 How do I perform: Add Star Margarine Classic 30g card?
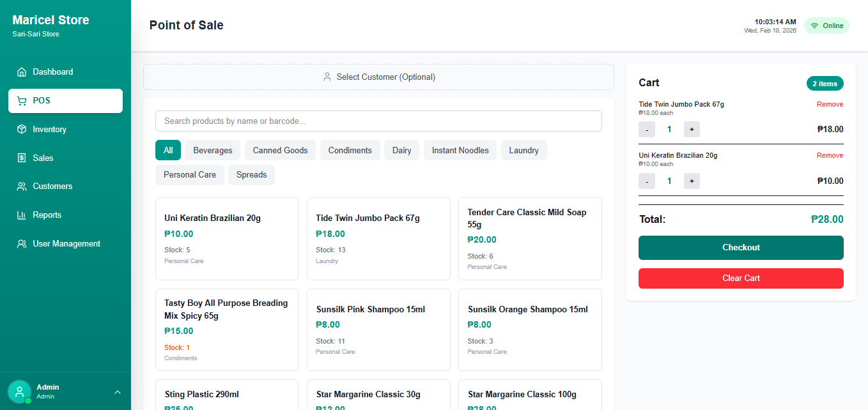378,395
